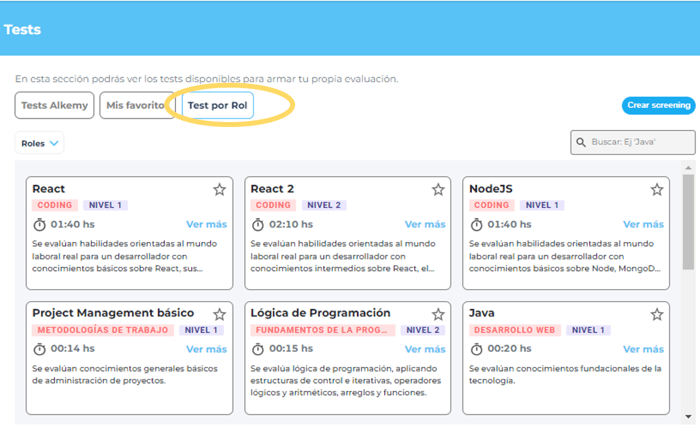Click NIVEL 1 tag on React card

click(105, 205)
